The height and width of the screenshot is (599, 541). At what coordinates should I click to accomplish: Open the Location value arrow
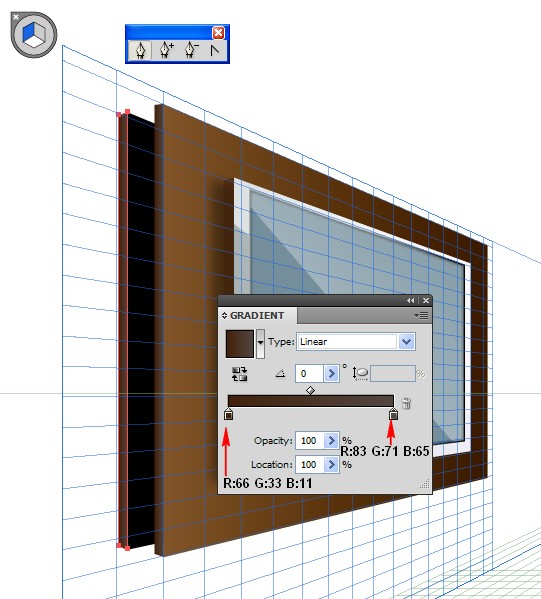tap(331, 465)
